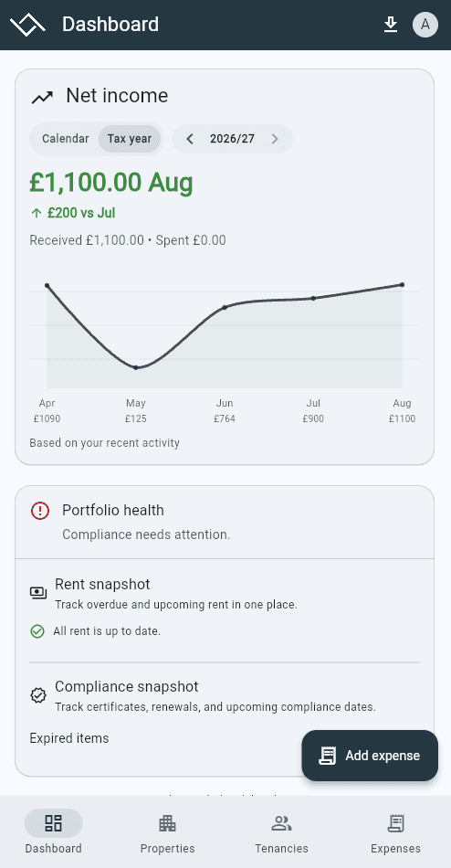This screenshot has width=451, height=868.
Task: Click the app logo in header
Action: click(27, 25)
